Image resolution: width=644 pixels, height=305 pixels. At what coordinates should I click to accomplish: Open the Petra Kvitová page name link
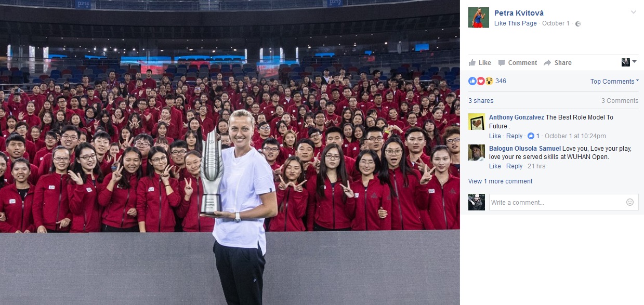519,13
